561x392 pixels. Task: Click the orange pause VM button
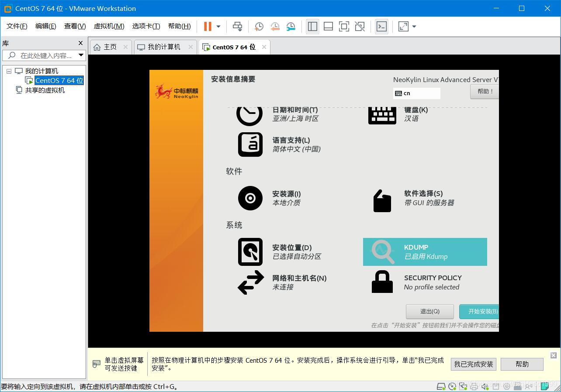coord(208,27)
